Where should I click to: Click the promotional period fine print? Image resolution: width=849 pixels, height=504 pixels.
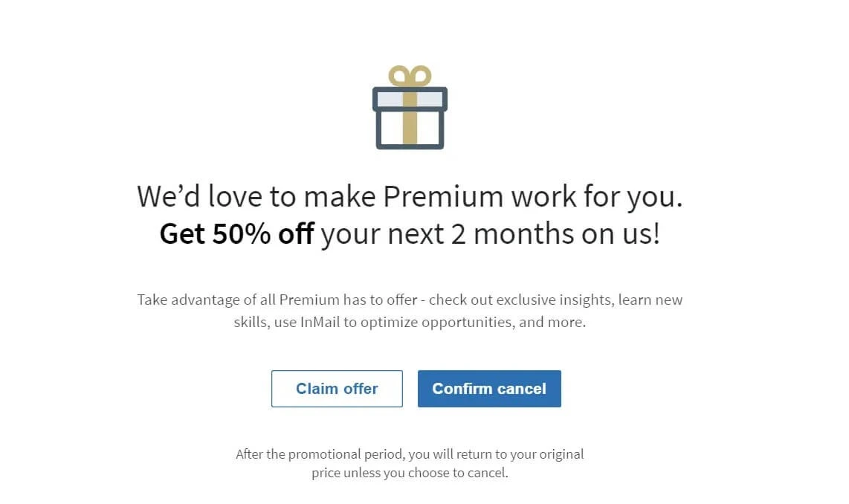pyautogui.click(x=410, y=453)
